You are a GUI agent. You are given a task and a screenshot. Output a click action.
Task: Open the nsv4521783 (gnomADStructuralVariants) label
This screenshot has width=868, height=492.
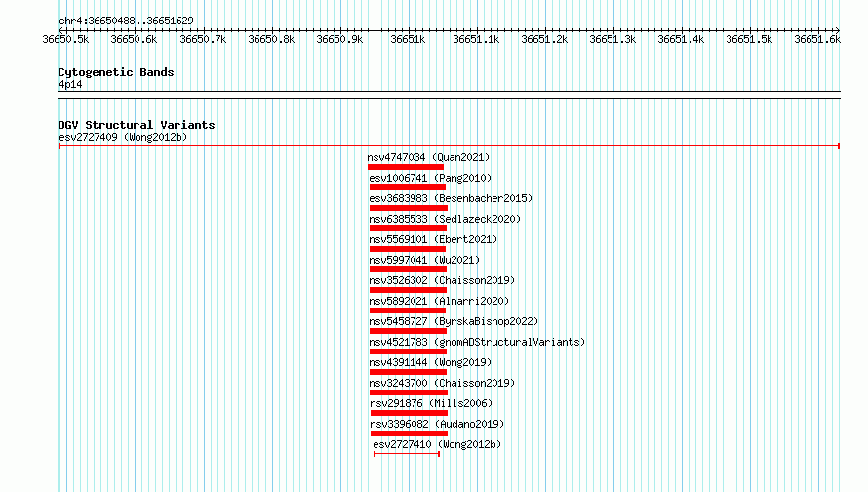[477, 342]
